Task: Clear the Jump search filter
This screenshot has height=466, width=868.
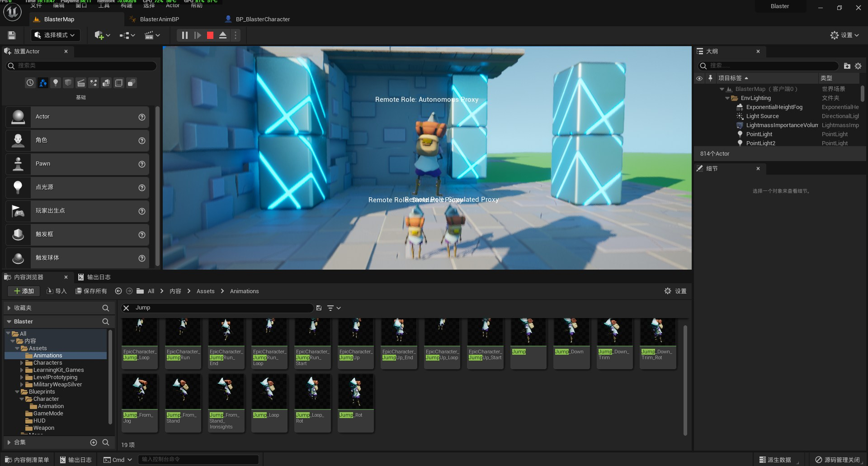Action: (x=126, y=308)
